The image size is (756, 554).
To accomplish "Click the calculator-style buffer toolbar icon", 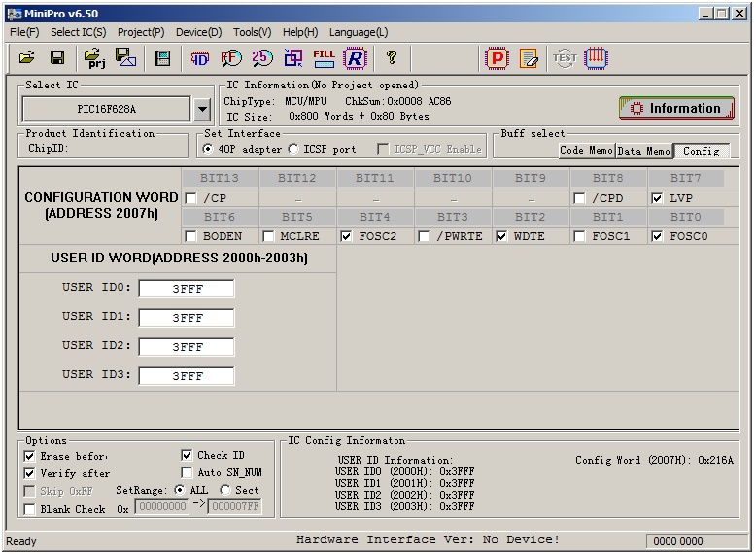I will pyautogui.click(x=162, y=58).
